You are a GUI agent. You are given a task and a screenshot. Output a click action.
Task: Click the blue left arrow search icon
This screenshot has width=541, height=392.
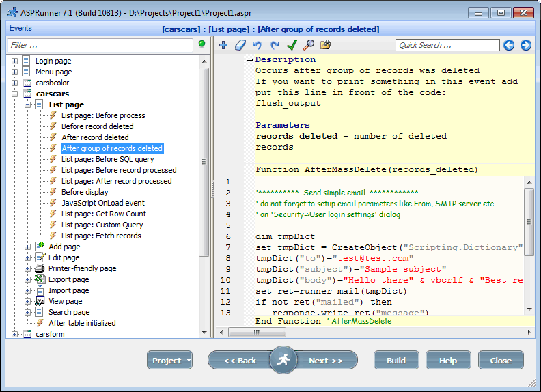tap(509, 45)
